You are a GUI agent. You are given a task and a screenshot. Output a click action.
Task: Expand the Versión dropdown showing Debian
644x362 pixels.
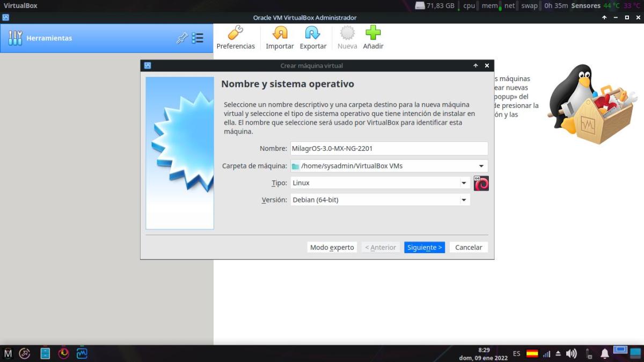pos(464,200)
